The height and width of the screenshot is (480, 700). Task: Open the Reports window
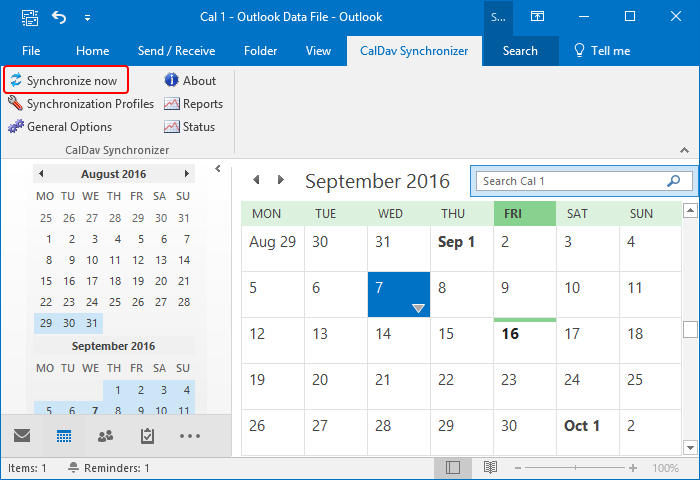pyautogui.click(x=193, y=104)
